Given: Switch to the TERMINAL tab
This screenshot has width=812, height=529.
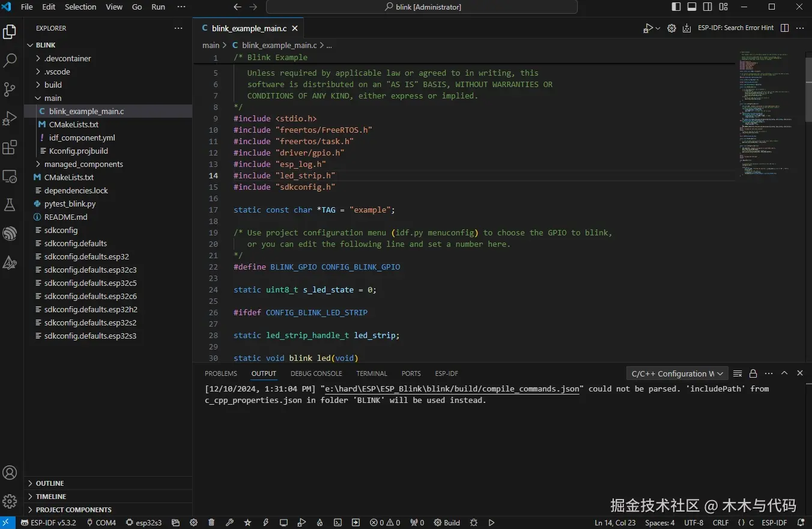Looking at the screenshot, I should pyautogui.click(x=372, y=373).
